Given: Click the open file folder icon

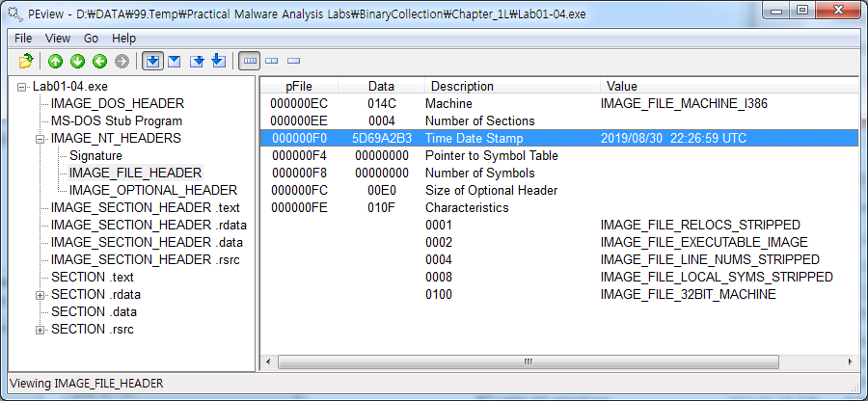Looking at the screenshot, I should (x=27, y=61).
